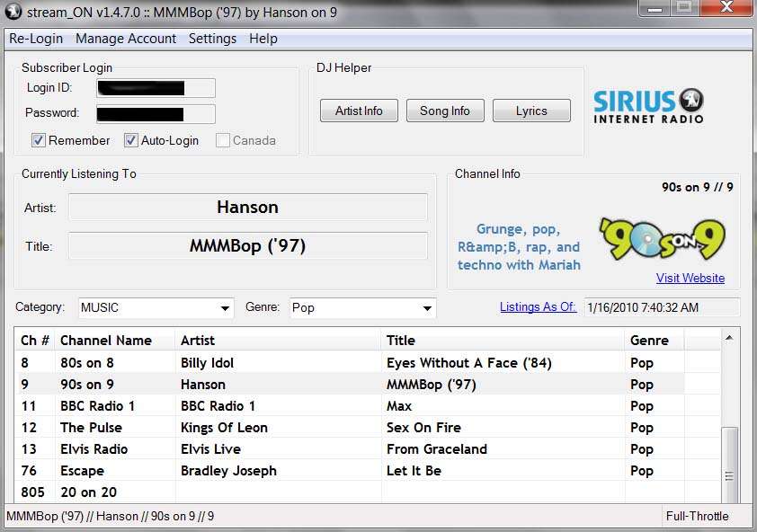
Task: Sort by Genre column header
Action: [x=655, y=341]
